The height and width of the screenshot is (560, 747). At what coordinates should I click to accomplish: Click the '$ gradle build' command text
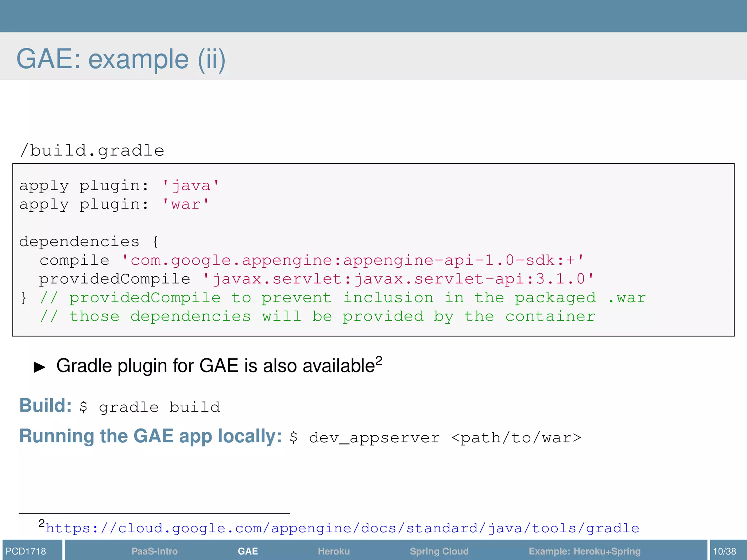click(x=150, y=407)
